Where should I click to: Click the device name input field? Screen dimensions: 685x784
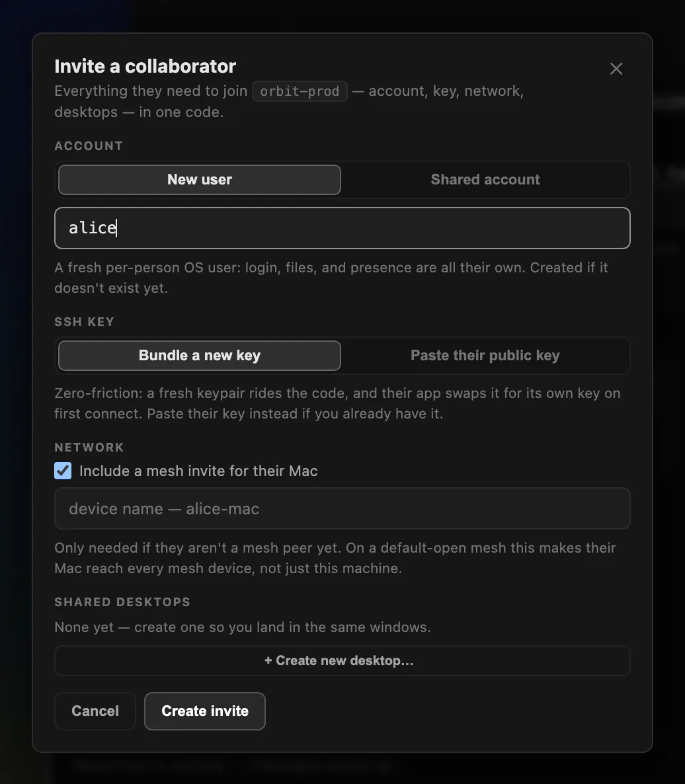coord(342,508)
